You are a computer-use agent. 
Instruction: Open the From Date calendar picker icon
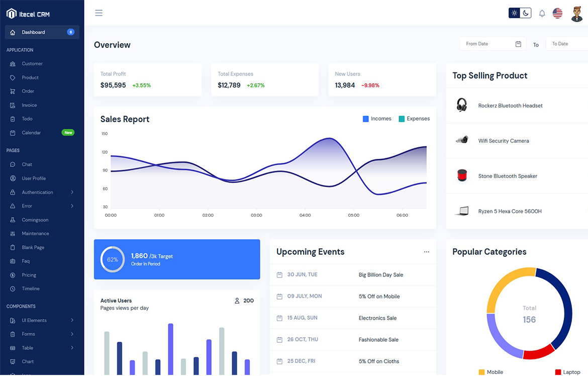(x=518, y=44)
